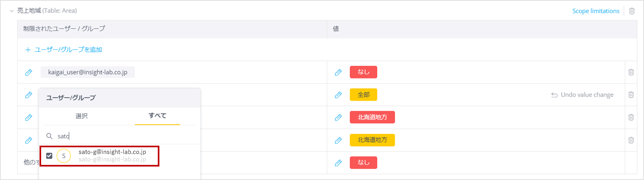Image resolution: width=644 pixels, height=180 pixels.
Task: Delete the 全部 row via trash icon
Action: 631,95
